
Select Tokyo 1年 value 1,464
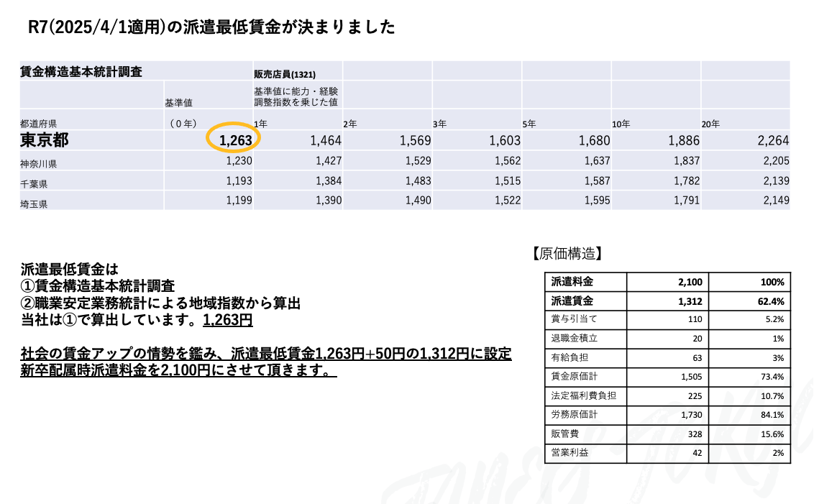[326, 140]
